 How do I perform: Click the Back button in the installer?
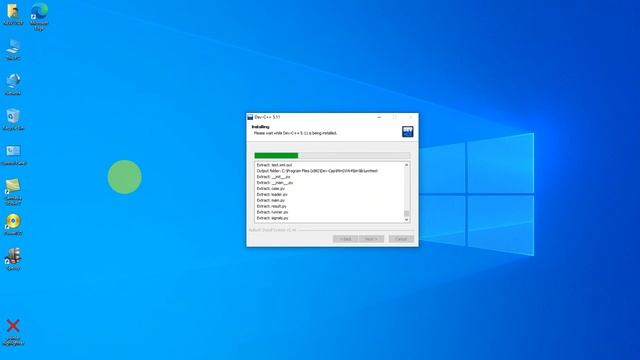[345, 239]
